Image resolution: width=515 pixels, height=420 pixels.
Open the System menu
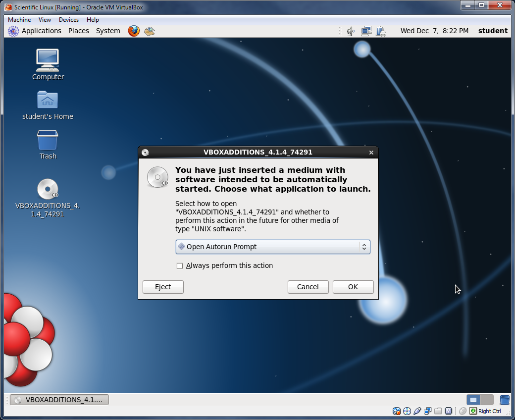pyautogui.click(x=108, y=31)
